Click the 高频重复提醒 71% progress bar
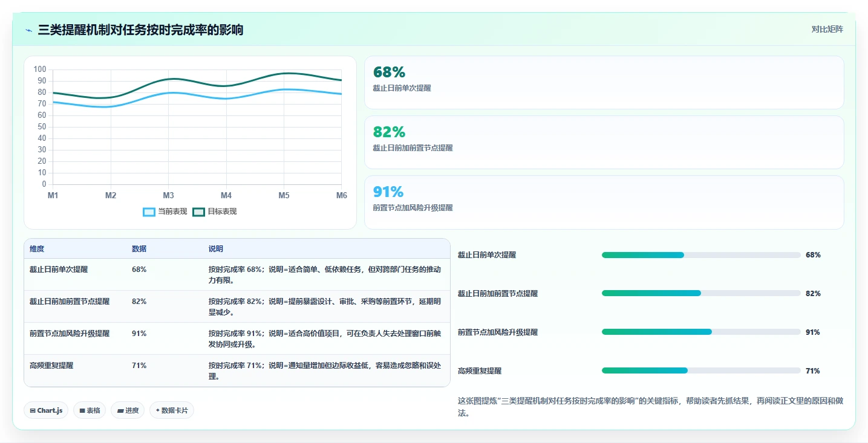 (x=701, y=370)
